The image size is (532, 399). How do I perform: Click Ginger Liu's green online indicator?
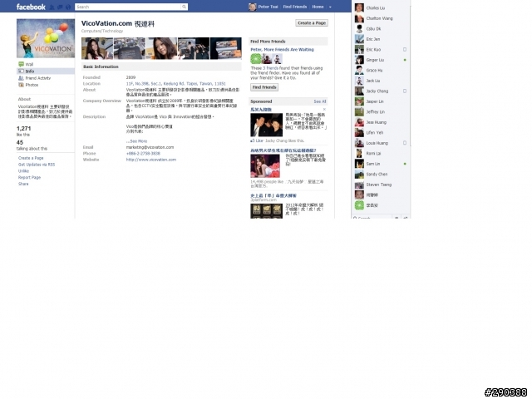click(x=405, y=60)
